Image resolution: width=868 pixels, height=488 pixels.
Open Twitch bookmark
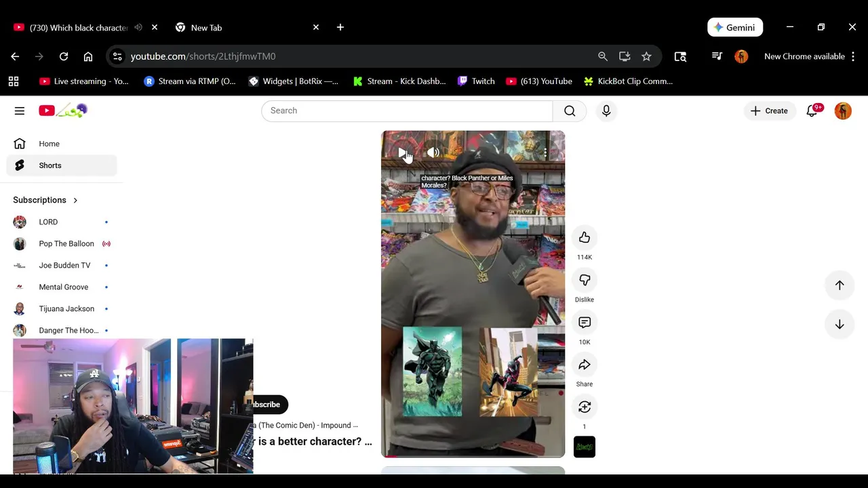(x=476, y=81)
